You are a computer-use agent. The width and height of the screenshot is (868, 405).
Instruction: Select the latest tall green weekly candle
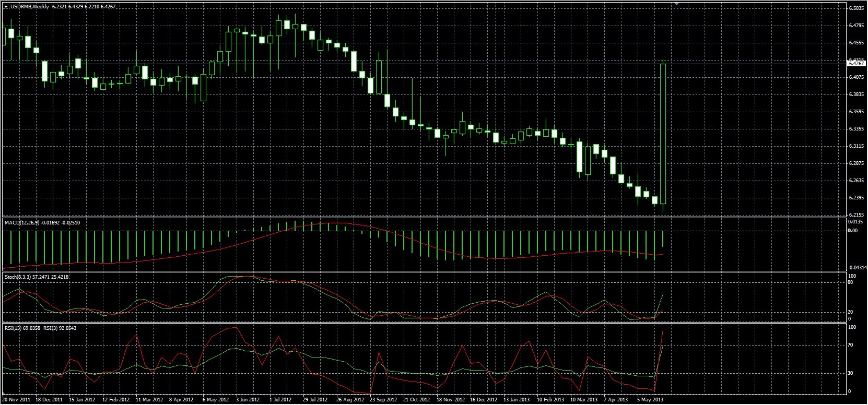coord(663,133)
